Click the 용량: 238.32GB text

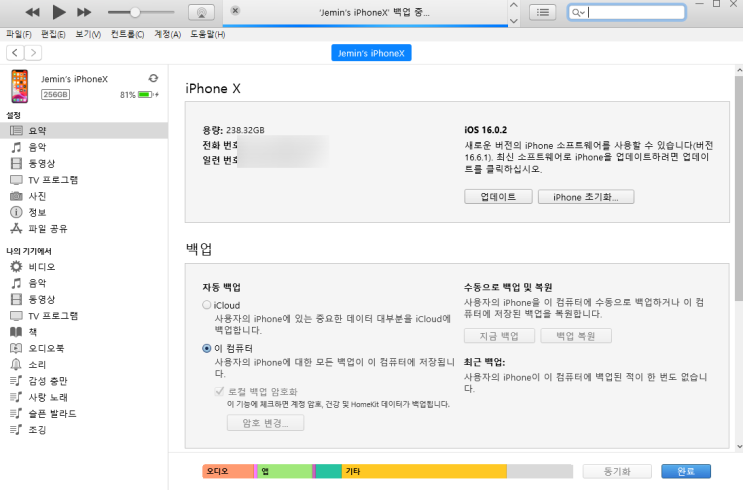233,130
